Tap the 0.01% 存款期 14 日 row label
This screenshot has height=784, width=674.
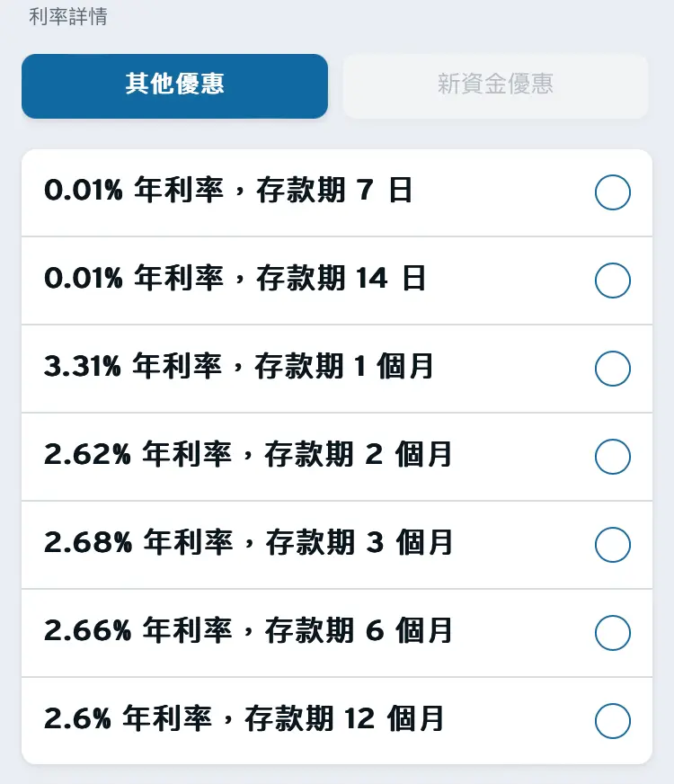pos(235,278)
